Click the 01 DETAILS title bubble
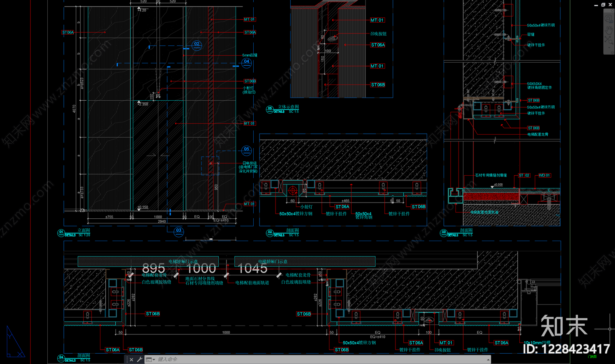This screenshot has width=615, height=364. click(61, 232)
